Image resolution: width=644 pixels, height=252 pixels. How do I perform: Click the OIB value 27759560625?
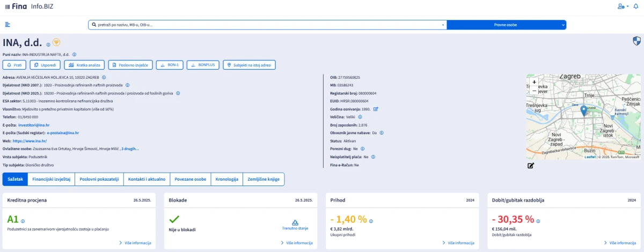(x=349, y=77)
